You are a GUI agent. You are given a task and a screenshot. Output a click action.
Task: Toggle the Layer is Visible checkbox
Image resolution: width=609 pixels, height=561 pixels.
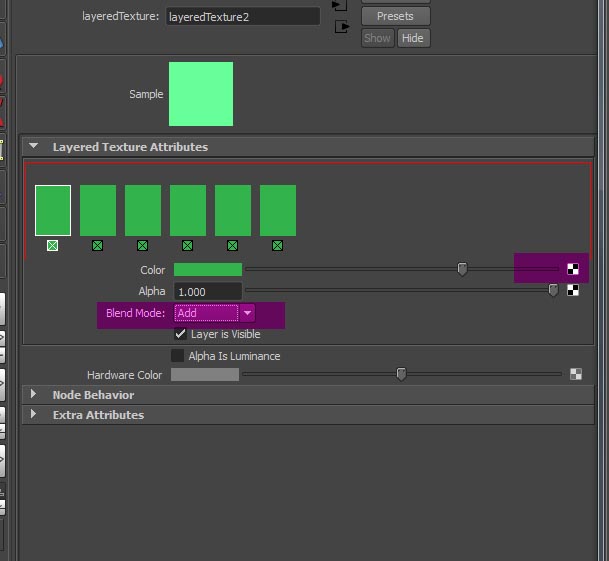click(x=180, y=334)
